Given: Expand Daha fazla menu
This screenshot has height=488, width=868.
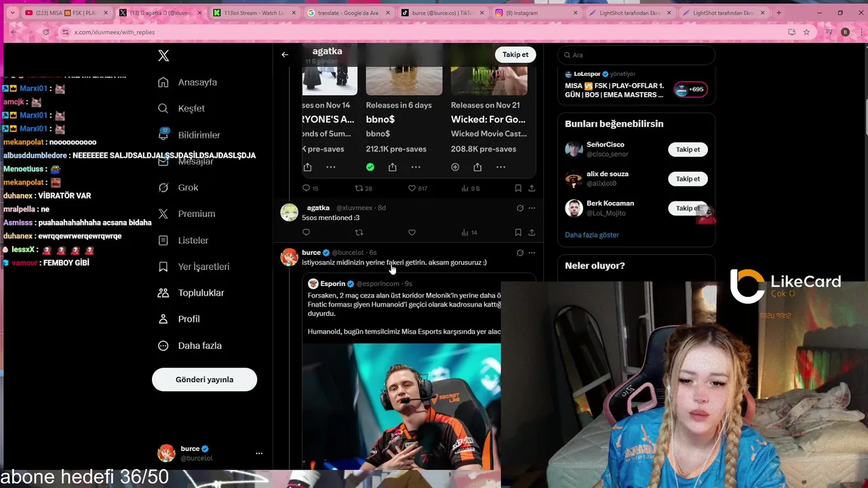Looking at the screenshot, I should click(190, 346).
